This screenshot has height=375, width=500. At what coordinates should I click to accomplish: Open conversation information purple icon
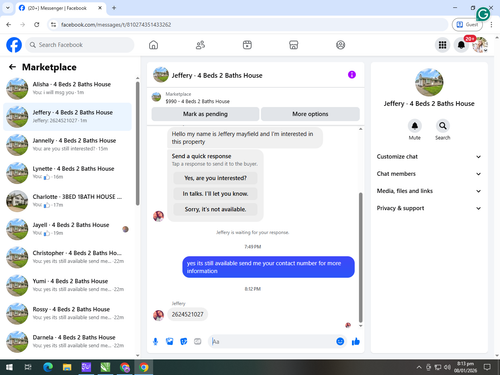tap(352, 75)
